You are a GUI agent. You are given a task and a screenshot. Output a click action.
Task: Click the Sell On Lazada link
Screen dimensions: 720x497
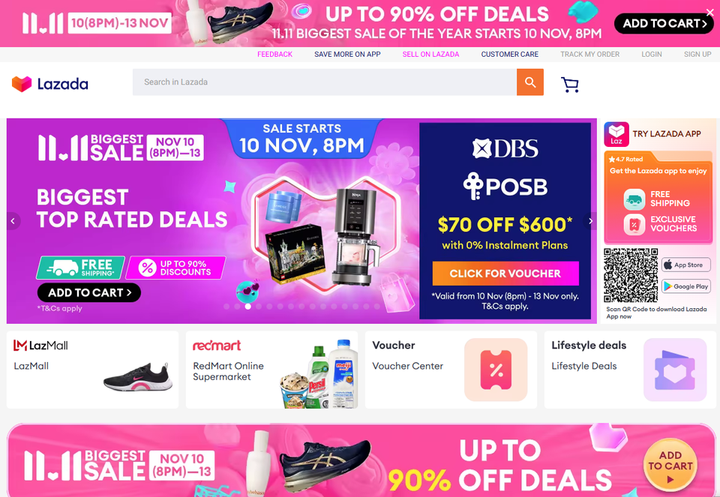click(431, 54)
